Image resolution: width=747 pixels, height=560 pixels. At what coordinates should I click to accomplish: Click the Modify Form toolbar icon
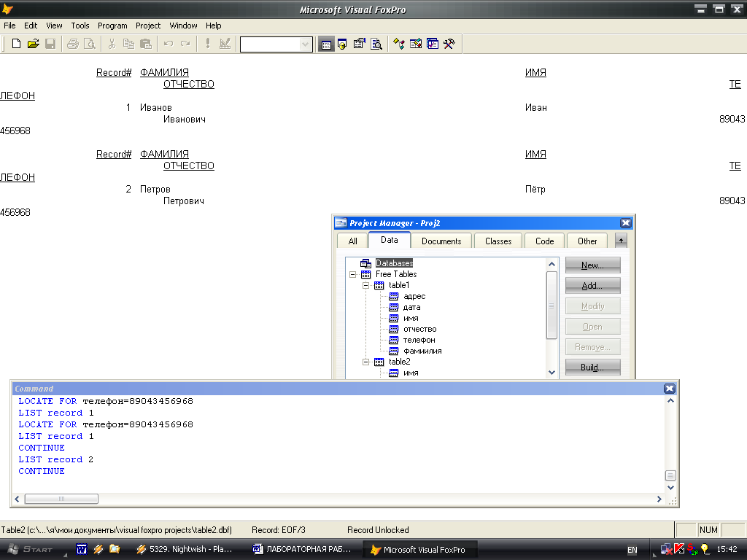[x=225, y=44]
